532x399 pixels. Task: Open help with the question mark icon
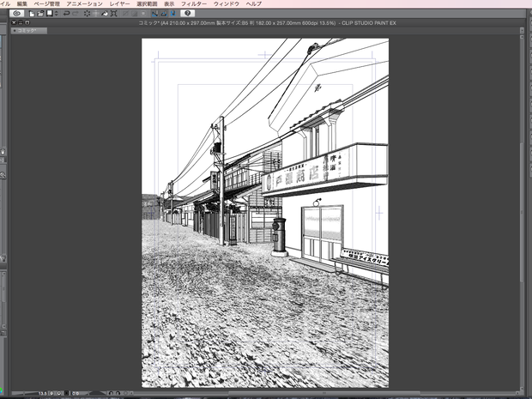click(x=188, y=13)
